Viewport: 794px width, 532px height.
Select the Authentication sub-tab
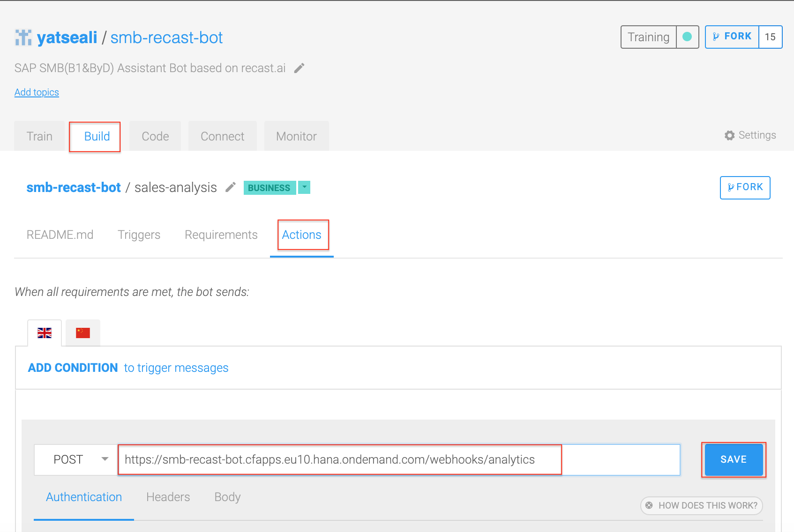pyautogui.click(x=84, y=497)
